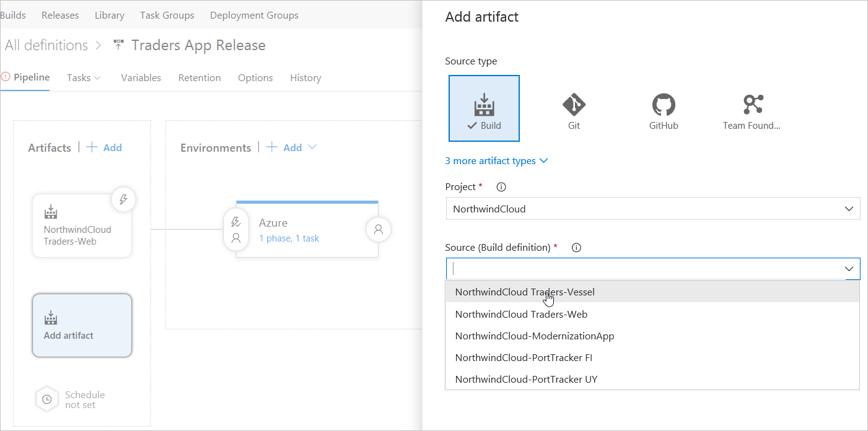Select NorthwindCloud-PortTracker UY from the list
The width and height of the screenshot is (868, 431).
(652, 379)
